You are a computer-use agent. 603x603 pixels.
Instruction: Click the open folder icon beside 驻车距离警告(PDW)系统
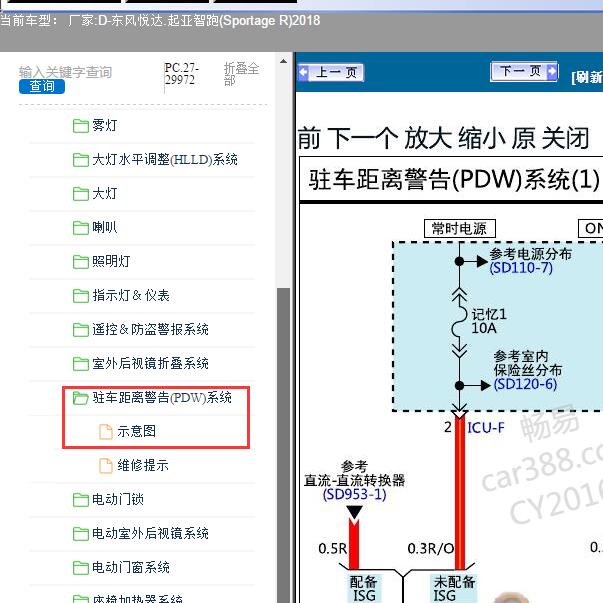point(80,398)
